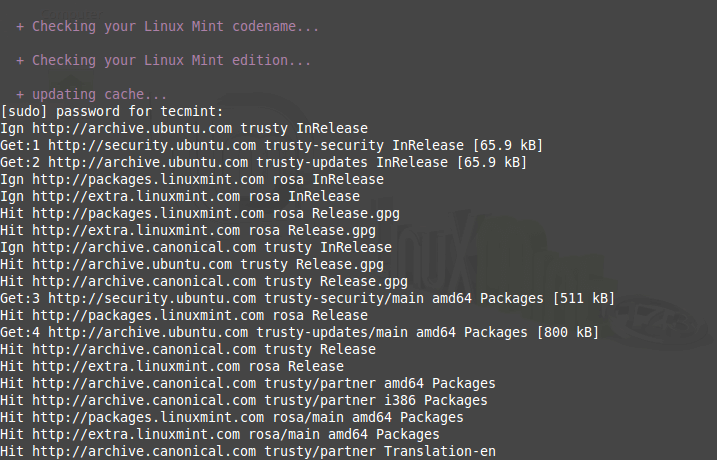Click the '[800 kB]' size text
Screen dimensions: 717x460
coord(566,332)
